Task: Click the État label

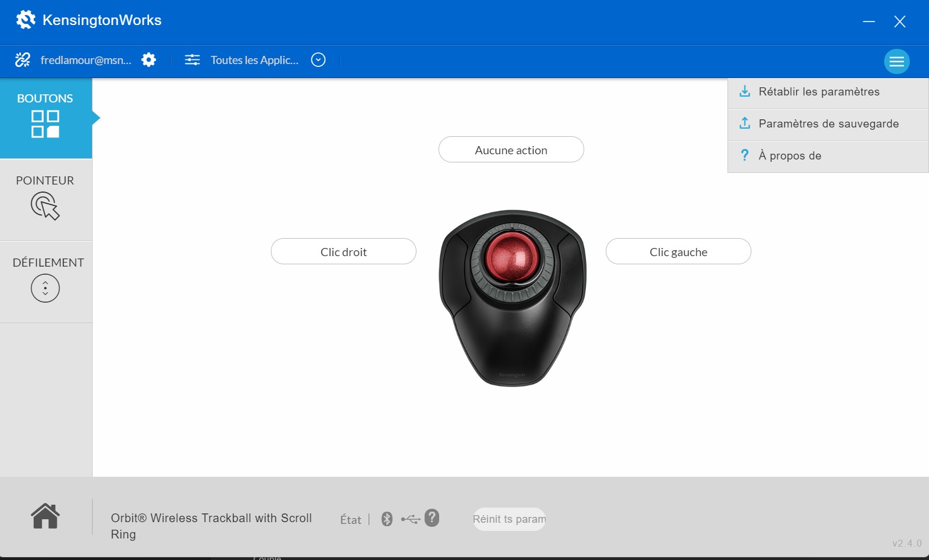Action: pos(351,520)
